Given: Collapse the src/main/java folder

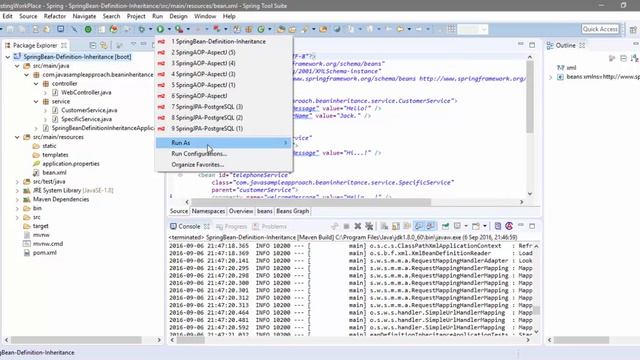Looking at the screenshot, I should point(17,66).
